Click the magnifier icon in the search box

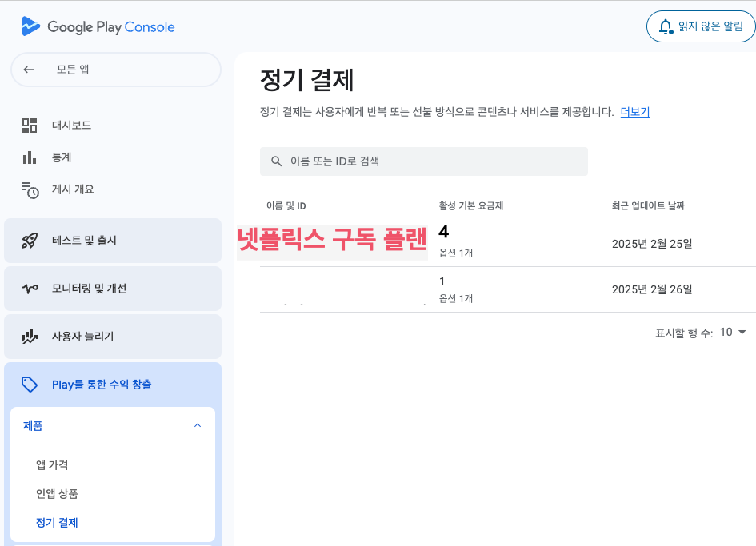tap(276, 161)
